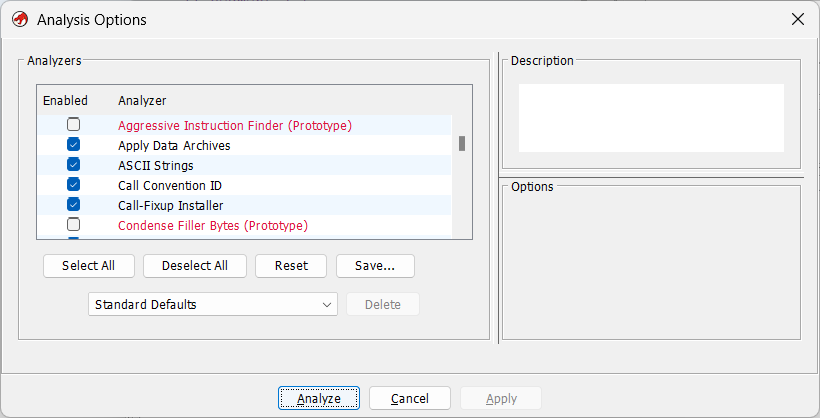This screenshot has width=820, height=418.
Task: Click the Enabled column header
Action: [x=65, y=101]
